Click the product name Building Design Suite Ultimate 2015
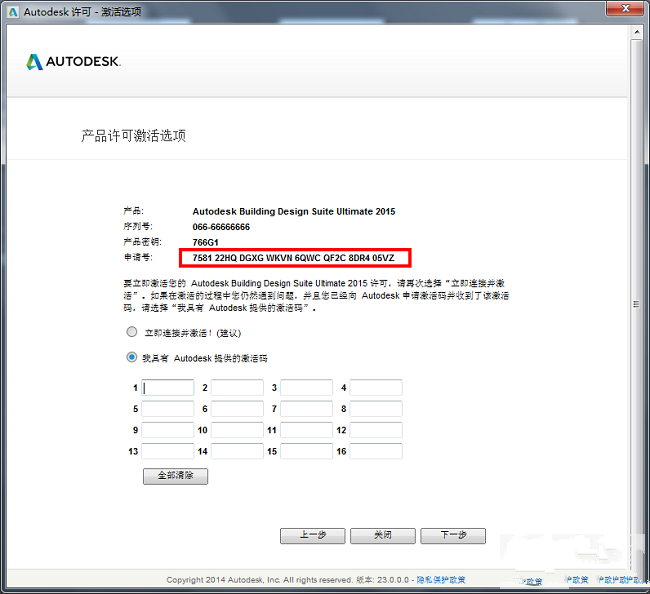This screenshot has height=594, width=650. click(x=293, y=211)
